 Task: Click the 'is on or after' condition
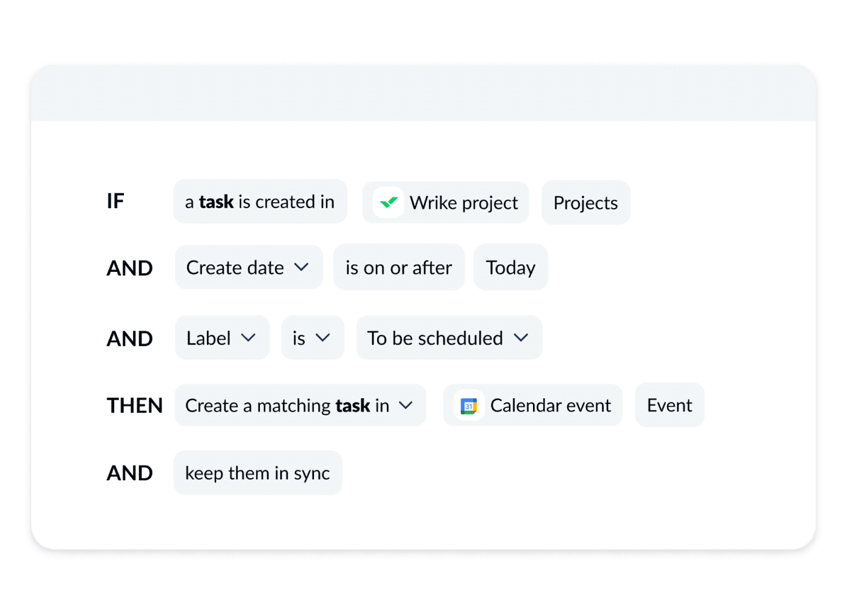pos(398,268)
